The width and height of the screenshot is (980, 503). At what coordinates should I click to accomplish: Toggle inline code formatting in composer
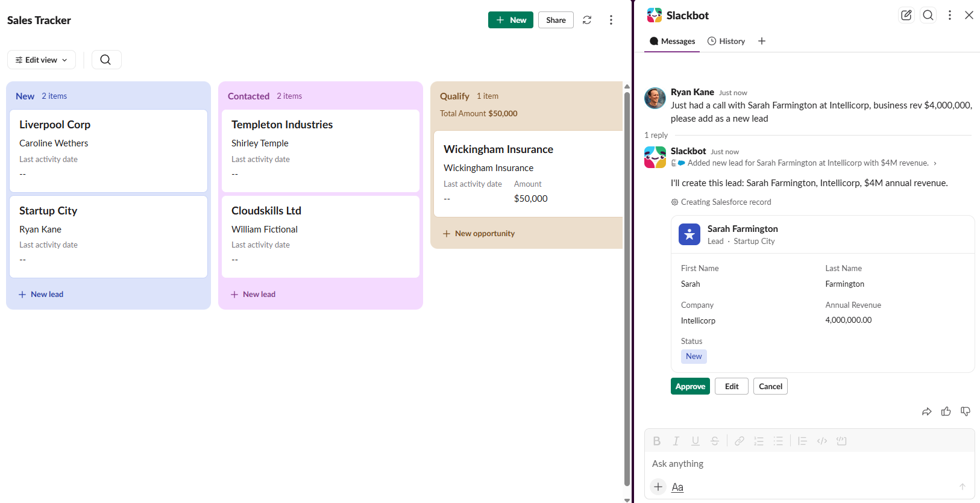point(822,441)
